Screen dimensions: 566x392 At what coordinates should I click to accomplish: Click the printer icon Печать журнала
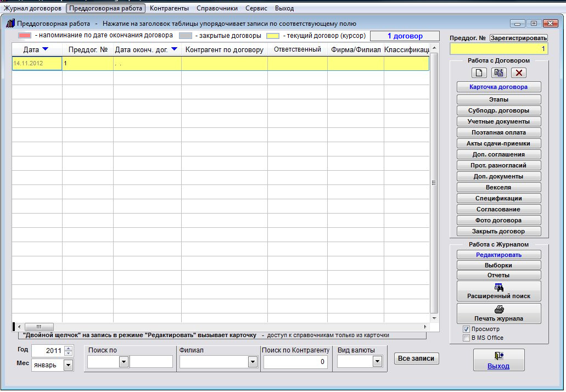click(x=498, y=313)
